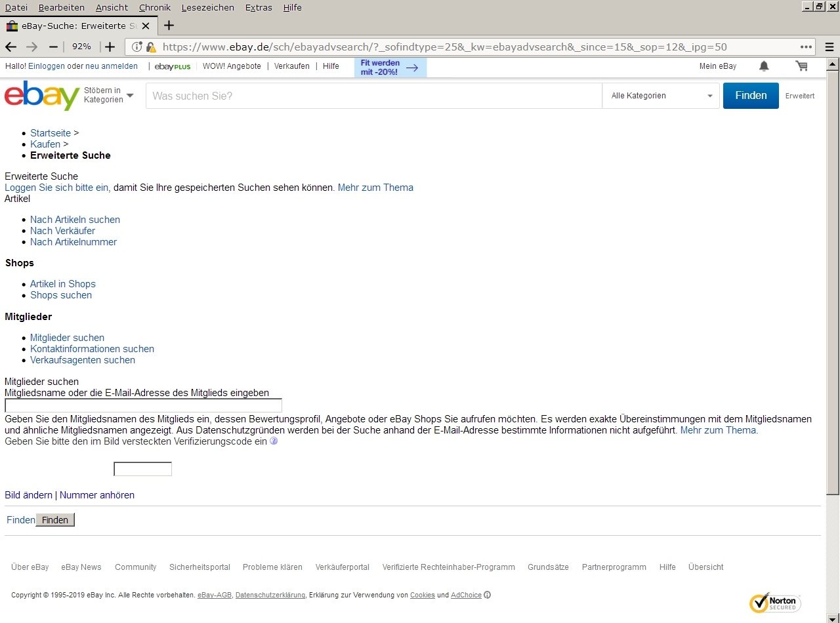The width and height of the screenshot is (840, 623).
Task: Click Bild ändern link
Action: tap(28, 495)
